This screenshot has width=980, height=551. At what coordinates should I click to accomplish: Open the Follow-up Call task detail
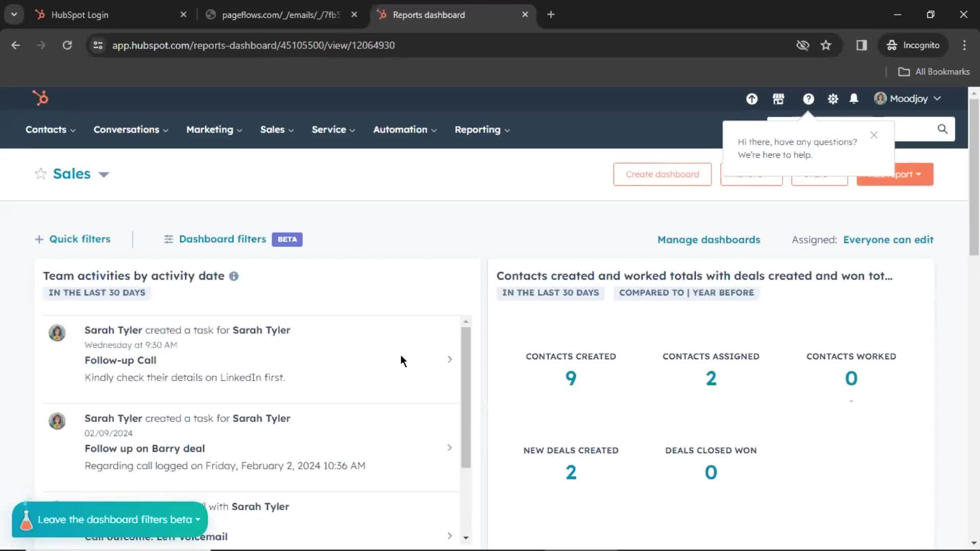[x=449, y=359]
